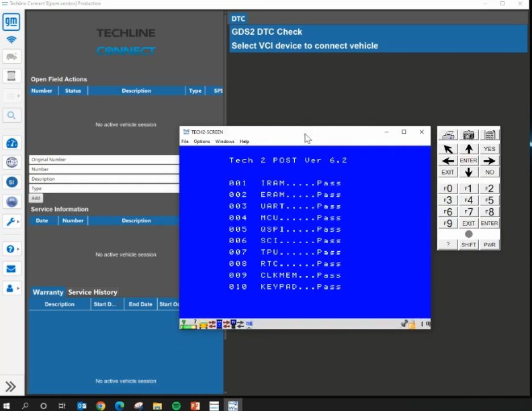532x411 pixels.
Task: Click the camera screenshot icon on keypad
Action: pyautogui.click(x=469, y=134)
